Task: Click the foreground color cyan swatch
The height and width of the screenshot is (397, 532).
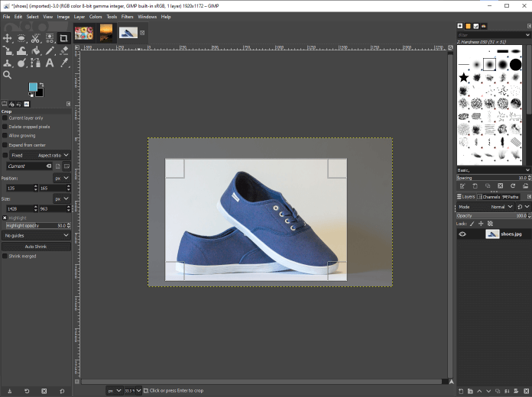Action: coord(33,87)
